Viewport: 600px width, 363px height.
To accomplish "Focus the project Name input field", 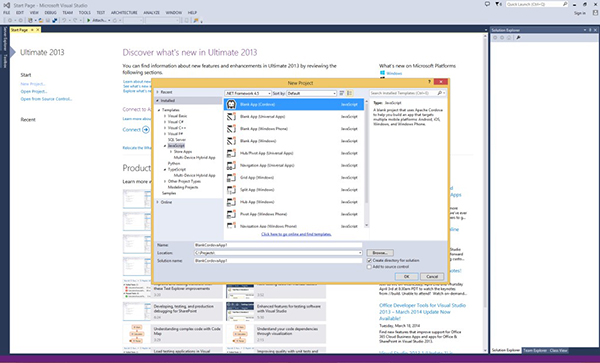I will [278, 245].
